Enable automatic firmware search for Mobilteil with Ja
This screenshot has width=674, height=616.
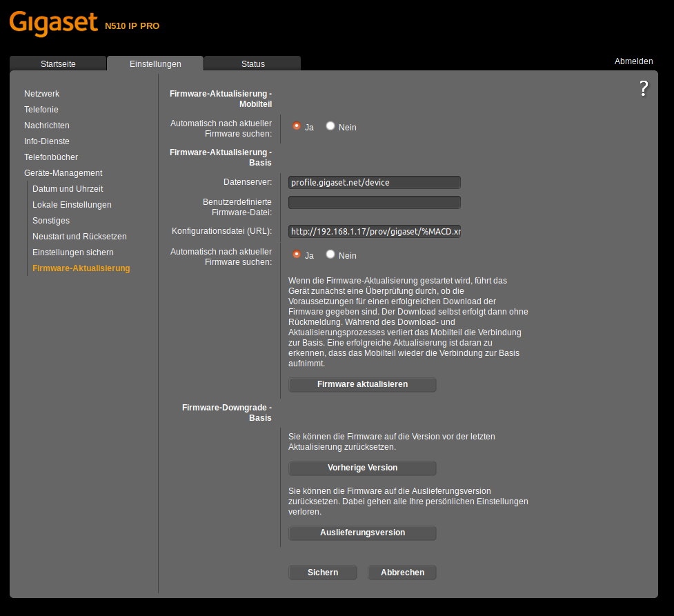click(x=296, y=126)
